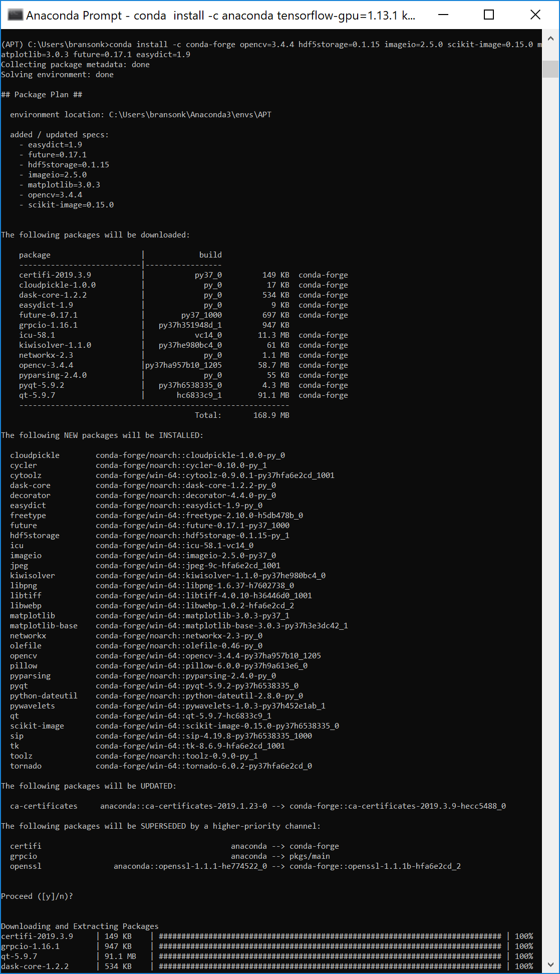
Task: Click the 'openssl' superseded package row
Action: [235, 866]
